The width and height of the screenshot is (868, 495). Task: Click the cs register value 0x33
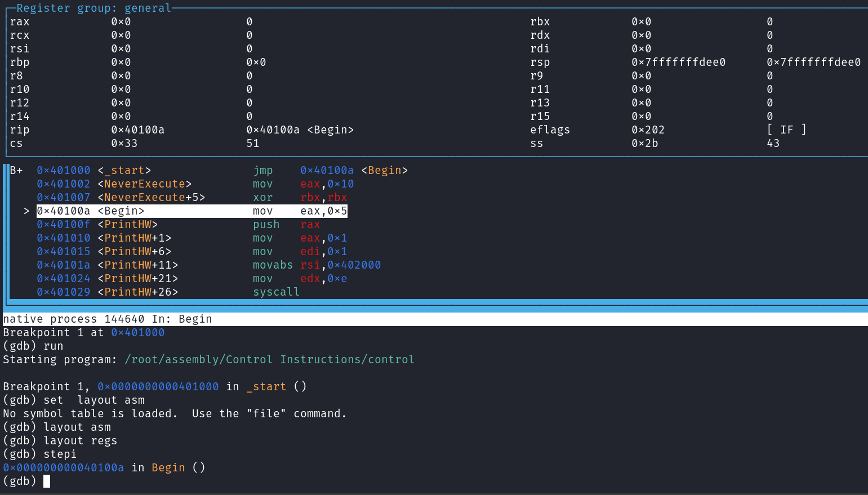[x=124, y=144]
